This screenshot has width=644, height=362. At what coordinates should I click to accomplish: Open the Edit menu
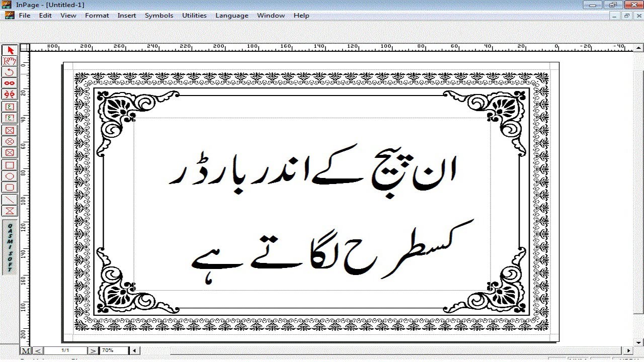(x=45, y=16)
